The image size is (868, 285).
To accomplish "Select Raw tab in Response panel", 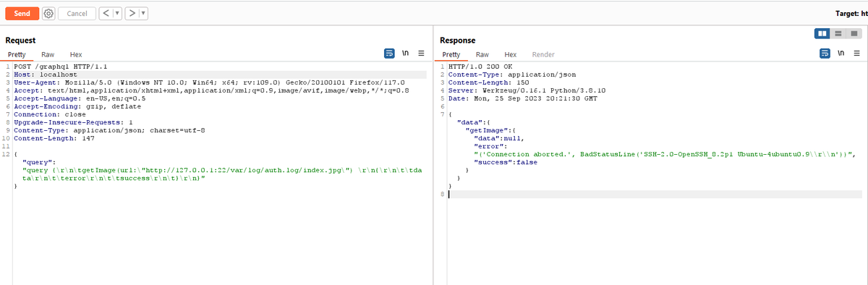I will (482, 54).
